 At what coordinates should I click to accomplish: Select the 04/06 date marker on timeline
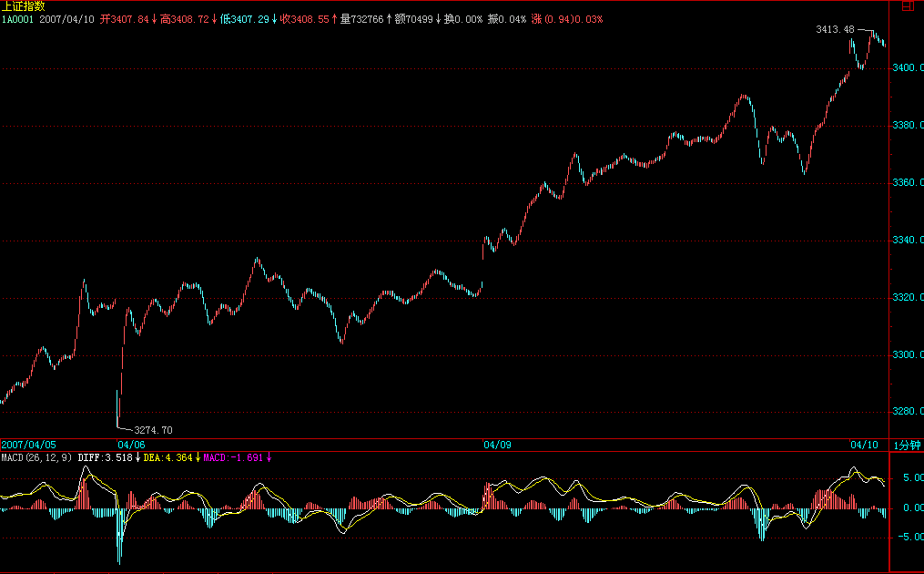point(131,445)
